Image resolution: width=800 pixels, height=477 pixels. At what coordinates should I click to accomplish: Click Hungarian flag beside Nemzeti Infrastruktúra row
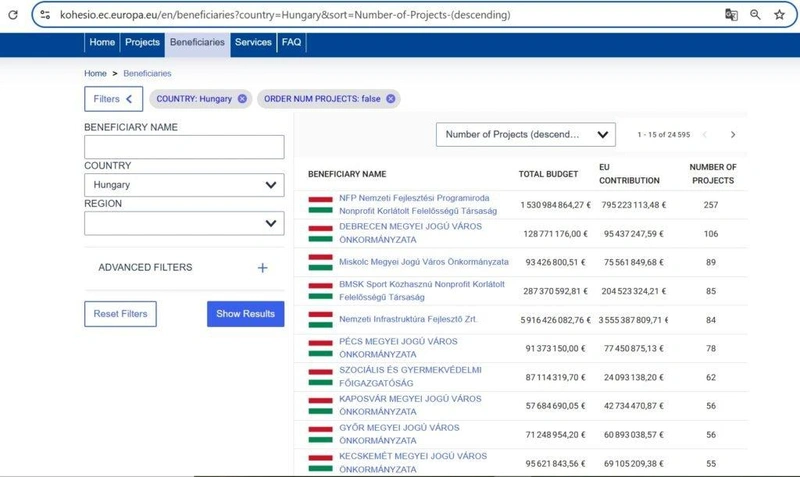320,319
